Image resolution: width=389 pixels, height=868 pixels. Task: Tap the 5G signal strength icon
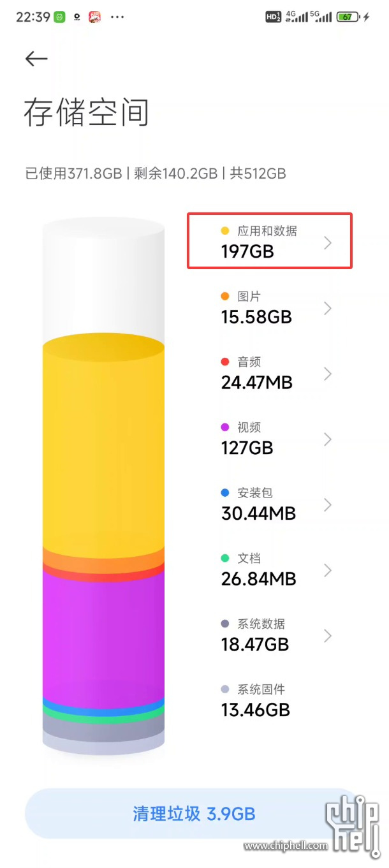coord(321,17)
